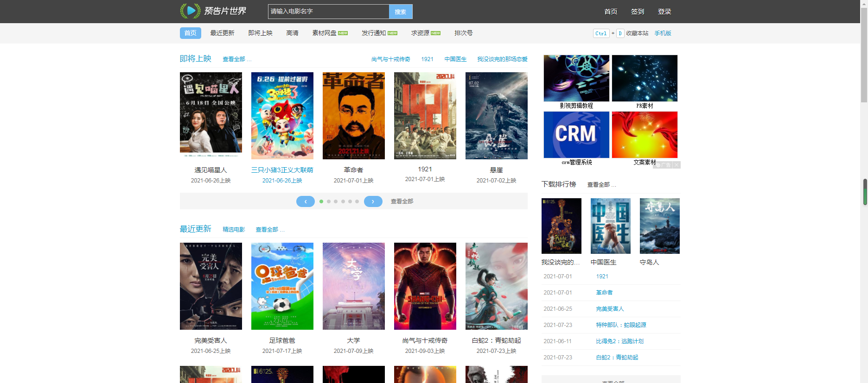Image resolution: width=868 pixels, height=383 pixels.
Task: Open 1921 poster in 即将上映 row
Action: pyautogui.click(x=425, y=116)
